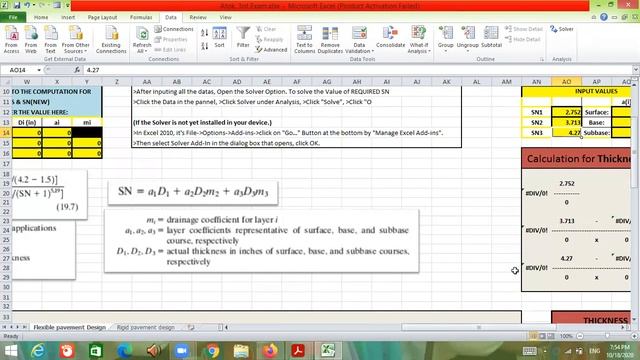This screenshot has height=360, width=640.
Task: Click the insert new worksheet tab icon
Action: pyautogui.click(x=191, y=327)
